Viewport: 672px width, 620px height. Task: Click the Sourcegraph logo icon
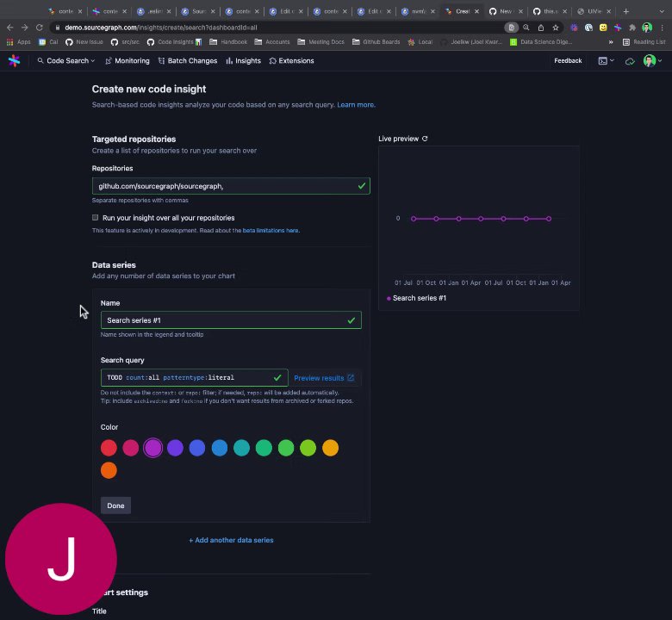coord(14,61)
